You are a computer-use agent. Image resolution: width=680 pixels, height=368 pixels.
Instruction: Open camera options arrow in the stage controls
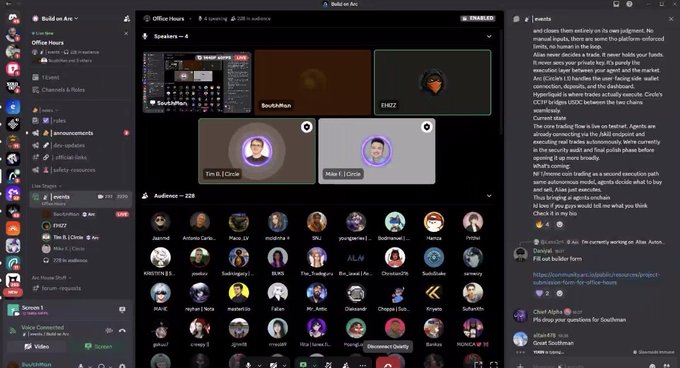(x=284, y=365)
